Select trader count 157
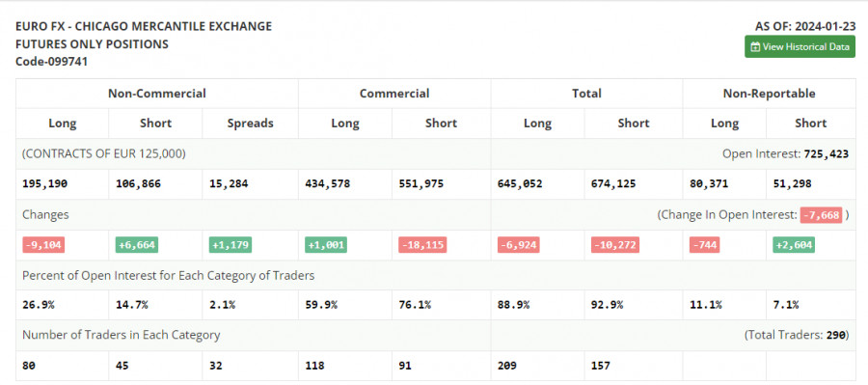 600,366
